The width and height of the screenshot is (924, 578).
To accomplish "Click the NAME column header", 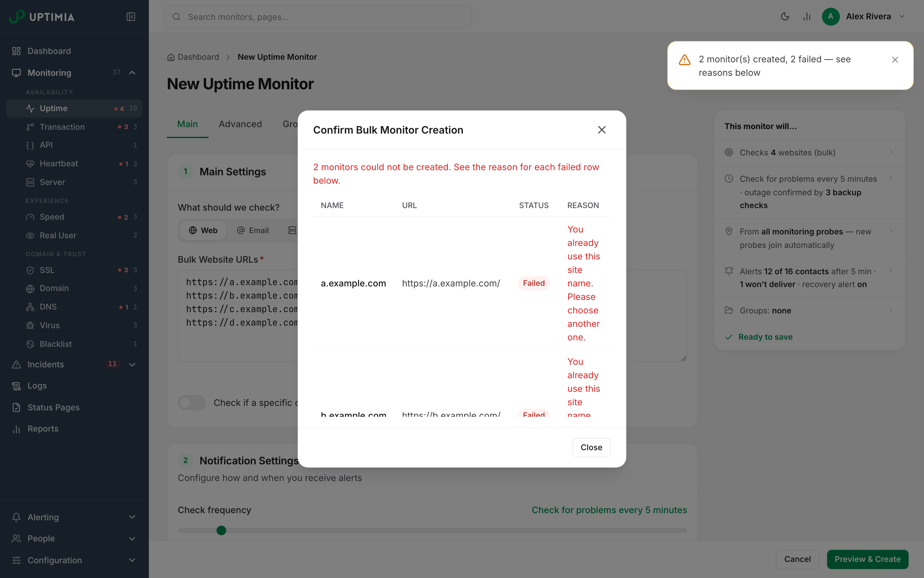I will point(332,206).
